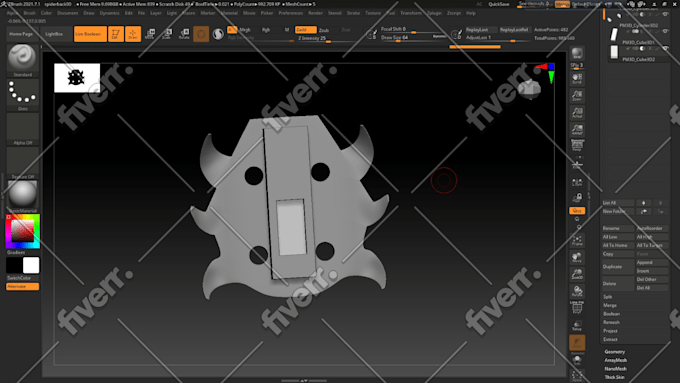Open the Texture Off selector
This screenshot has height=383, width=680.
click(23, 163)
